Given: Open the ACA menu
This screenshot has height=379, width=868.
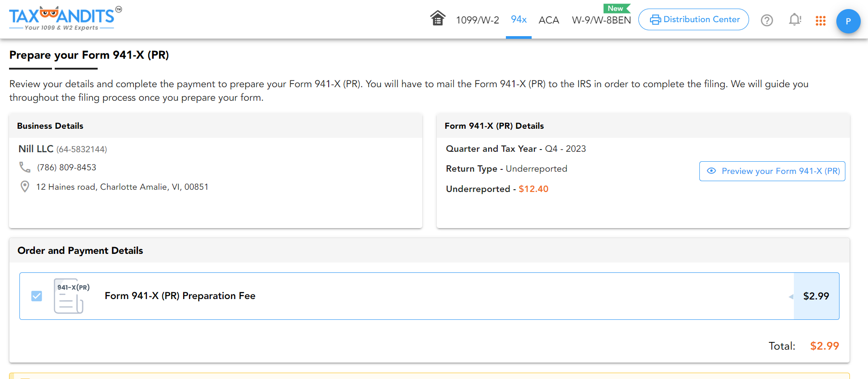Looking at the screenshot, I should tap(549, 20).
